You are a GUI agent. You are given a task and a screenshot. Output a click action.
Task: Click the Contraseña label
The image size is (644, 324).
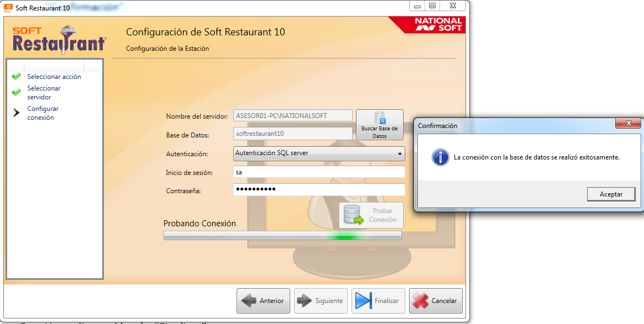pyautogui.click(x=183, y=191)
